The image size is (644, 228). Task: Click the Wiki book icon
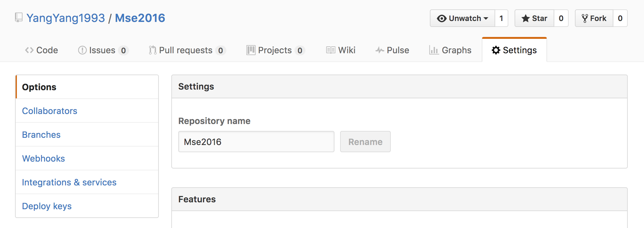click(x=331, y=50)
